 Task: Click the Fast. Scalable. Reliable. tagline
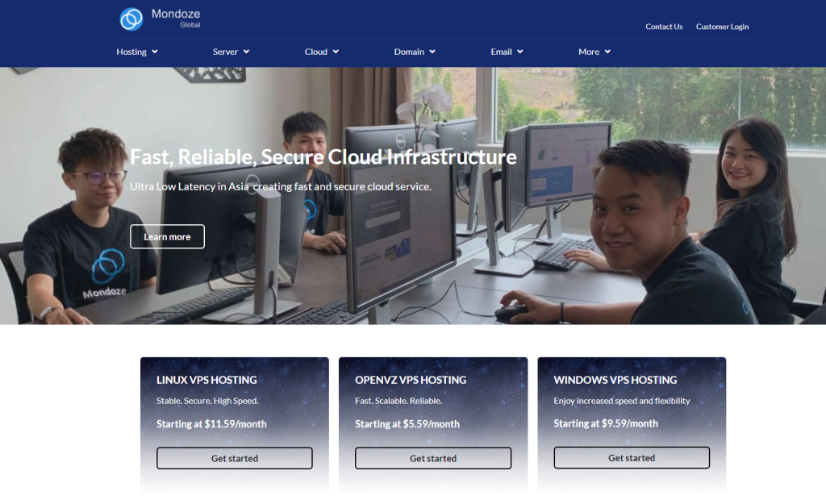coord(398,401)
